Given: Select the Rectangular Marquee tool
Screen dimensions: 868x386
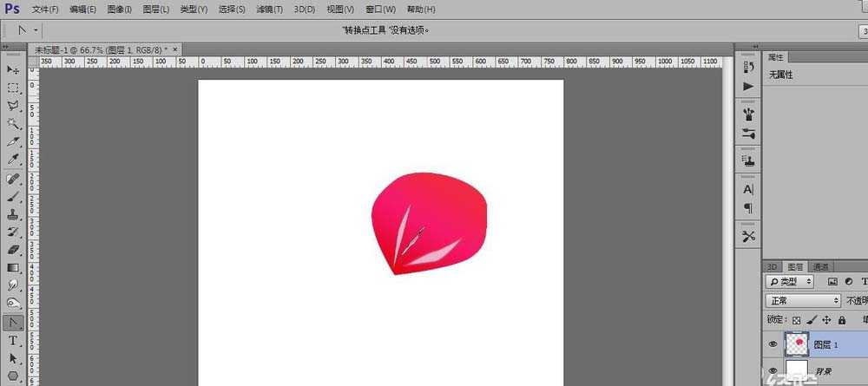Looking at the screenshot, I should pyautogui.click(x=13, y=88).
